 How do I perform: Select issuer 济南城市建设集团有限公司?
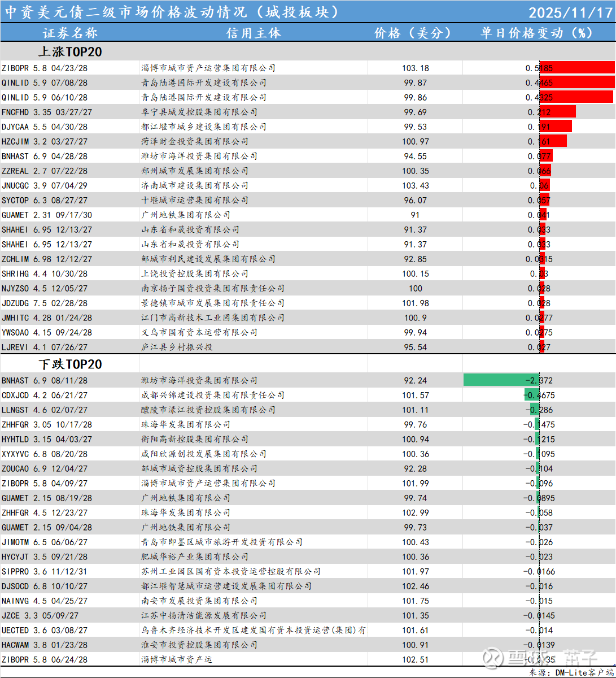195,185
